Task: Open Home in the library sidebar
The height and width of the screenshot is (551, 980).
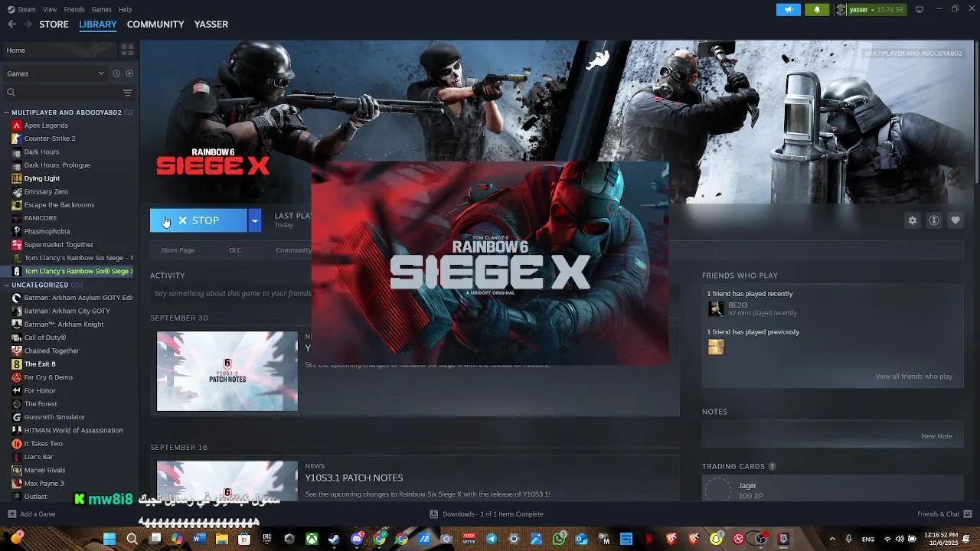Action: (60, 50)
